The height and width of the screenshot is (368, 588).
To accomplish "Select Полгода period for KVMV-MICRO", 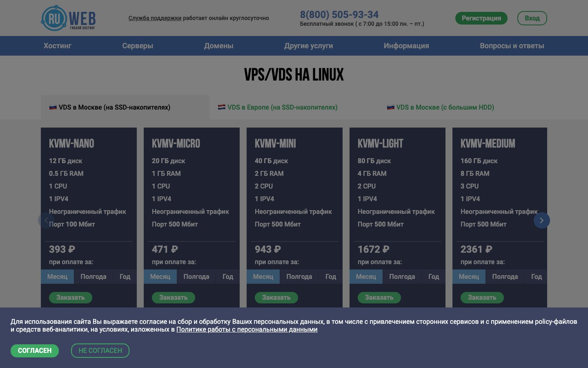I will 196,277.
